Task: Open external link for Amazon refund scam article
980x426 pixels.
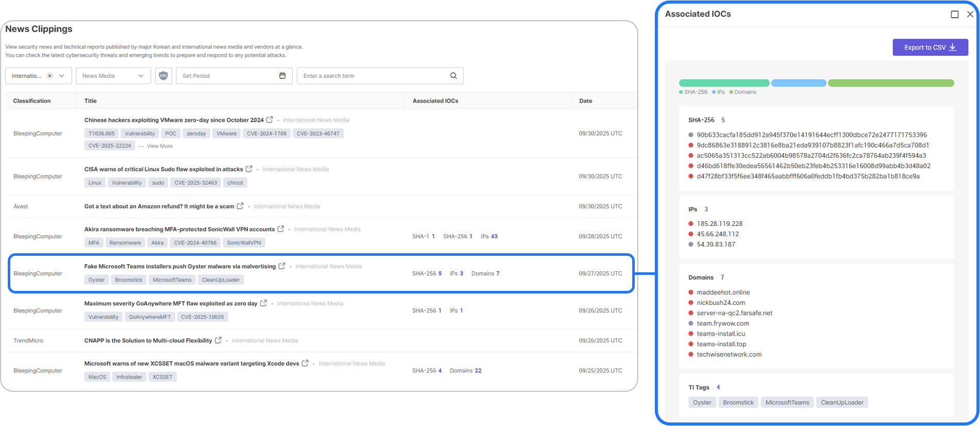Action: pos(240,206)
